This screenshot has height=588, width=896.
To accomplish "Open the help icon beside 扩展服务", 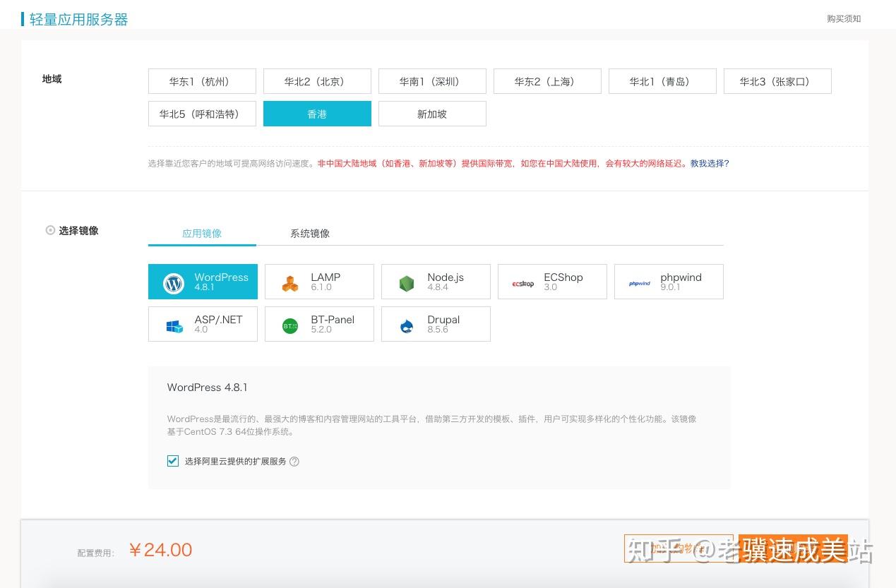I will (294, 462).
